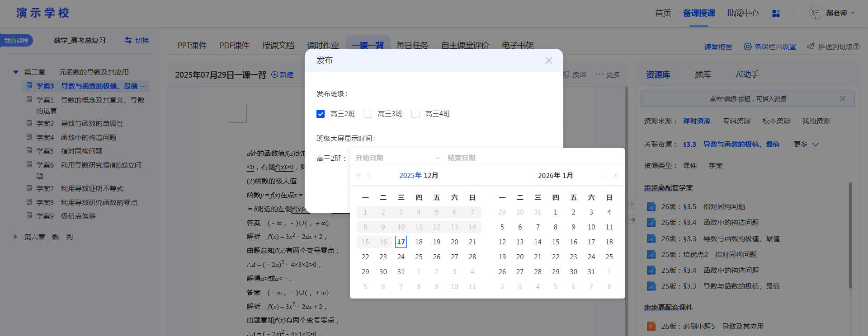Check the 高三4班 checkbox
This screenshot has height=336, width=868.
[x=415, y=114]
